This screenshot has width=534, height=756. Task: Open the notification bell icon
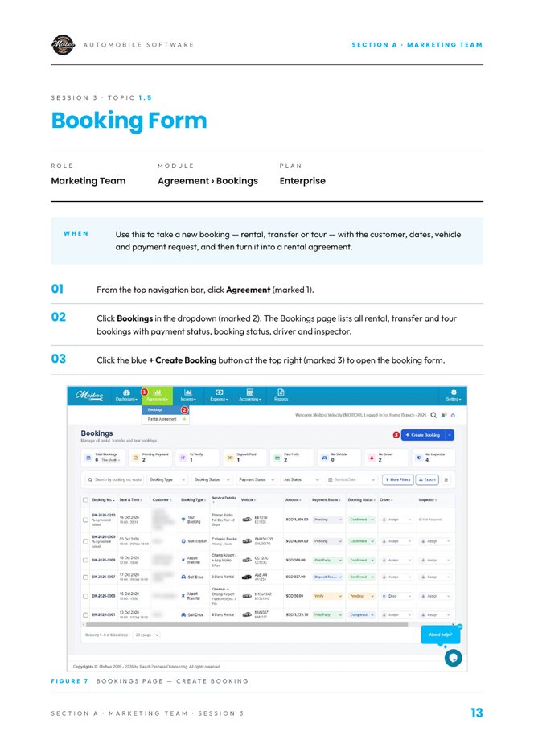[444, 415]
